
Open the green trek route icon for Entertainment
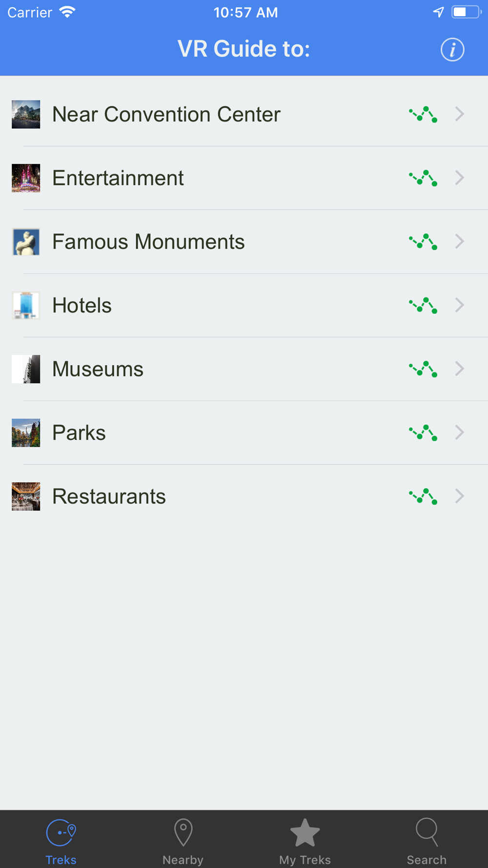pyautogui.click(x=423, y=178)
